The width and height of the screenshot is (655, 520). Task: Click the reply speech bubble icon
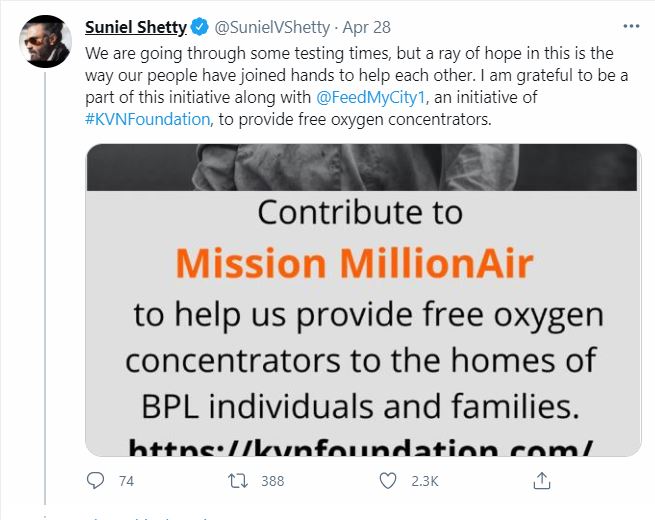pyautogui.click(x=95, y=481)
